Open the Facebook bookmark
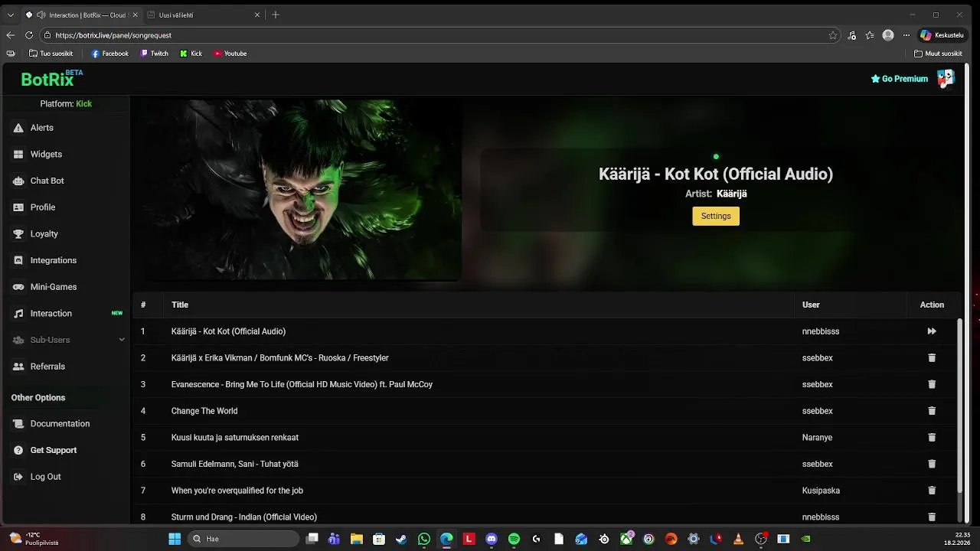 pos(110,54)
